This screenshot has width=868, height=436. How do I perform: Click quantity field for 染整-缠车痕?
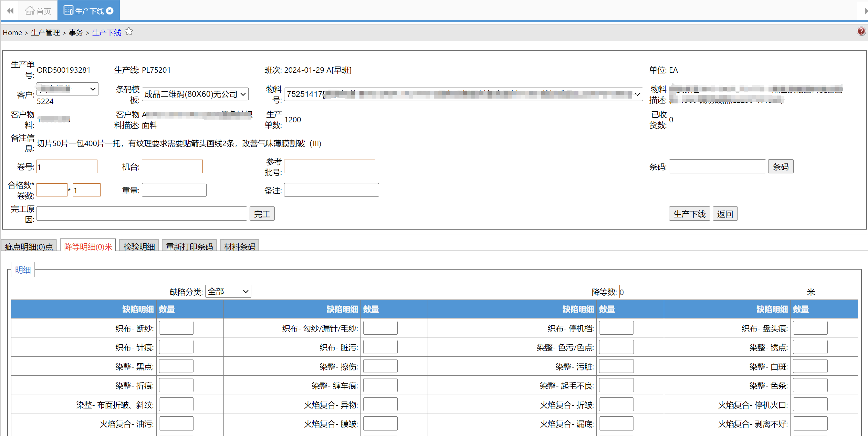click(x=380, y=385)
